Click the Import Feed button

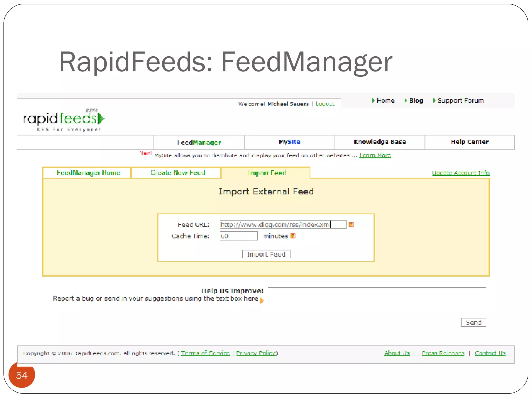pos(266,254)
